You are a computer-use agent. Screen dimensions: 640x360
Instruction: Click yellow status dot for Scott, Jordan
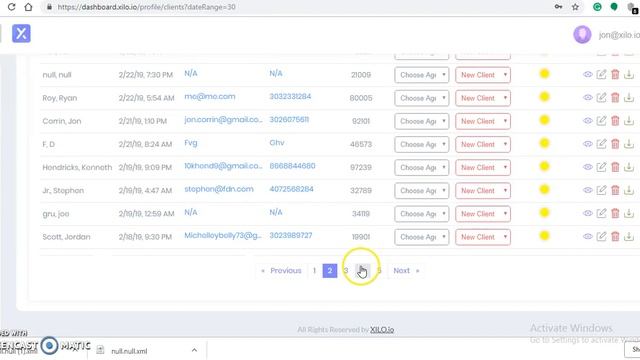544,236
